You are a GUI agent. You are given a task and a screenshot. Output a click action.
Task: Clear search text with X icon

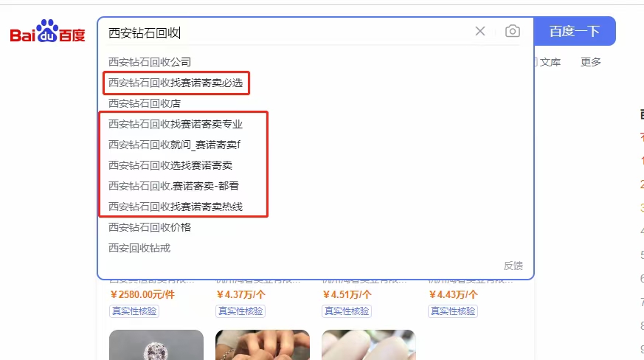coord(480,31)
